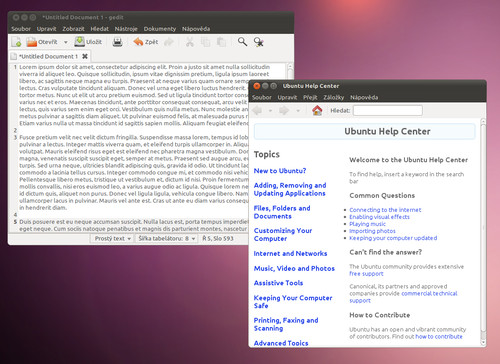Close the gedit window
Viewport: 500px width, 364px height.
tap(16, 17)
